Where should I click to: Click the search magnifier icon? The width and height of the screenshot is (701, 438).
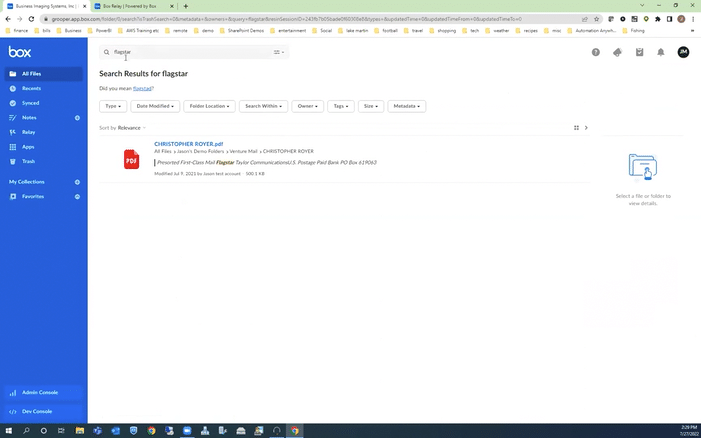tap(106, 52)
